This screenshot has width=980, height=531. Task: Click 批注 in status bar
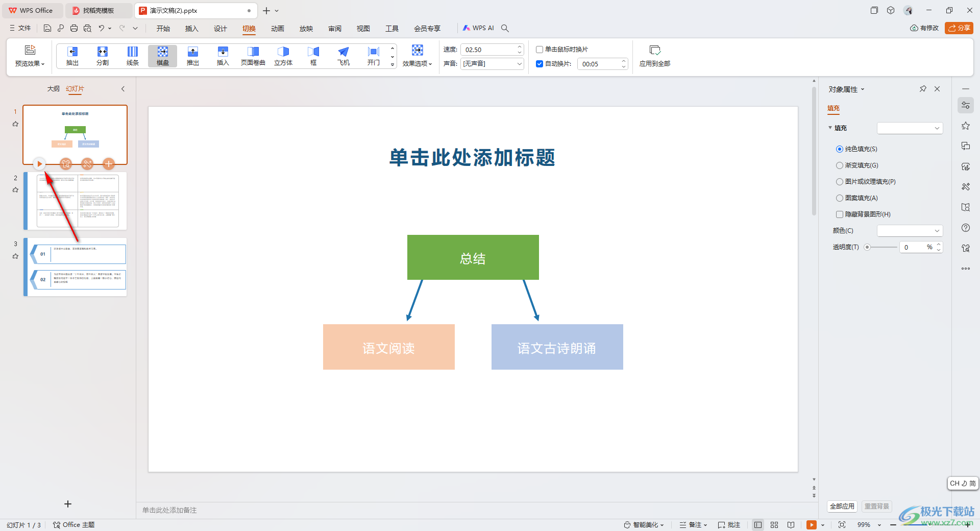click(x=729, y=525)
